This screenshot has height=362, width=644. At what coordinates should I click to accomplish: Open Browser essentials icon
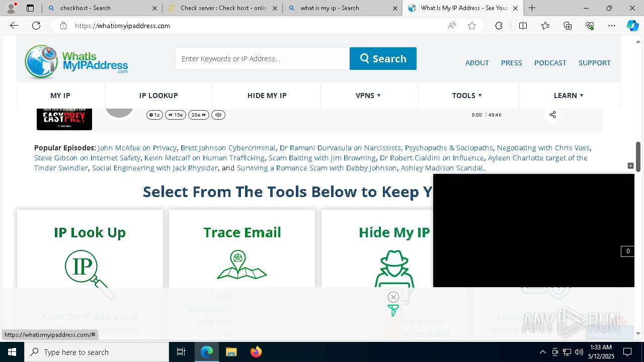click(x=590, y=26)
